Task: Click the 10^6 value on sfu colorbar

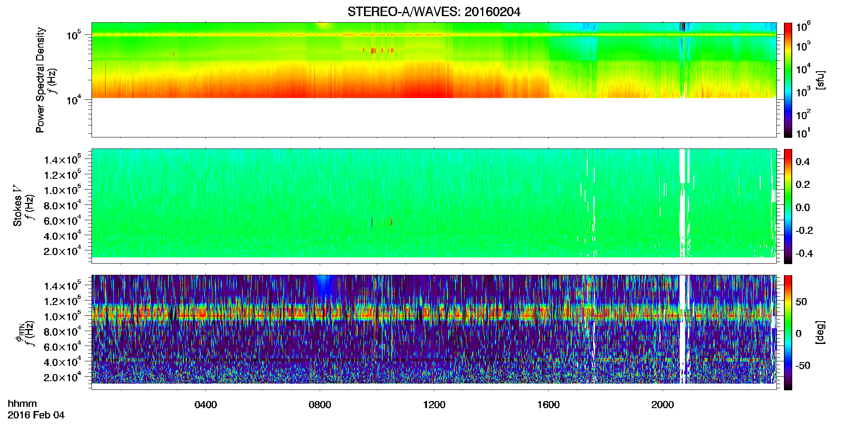Action: (803, 26)
